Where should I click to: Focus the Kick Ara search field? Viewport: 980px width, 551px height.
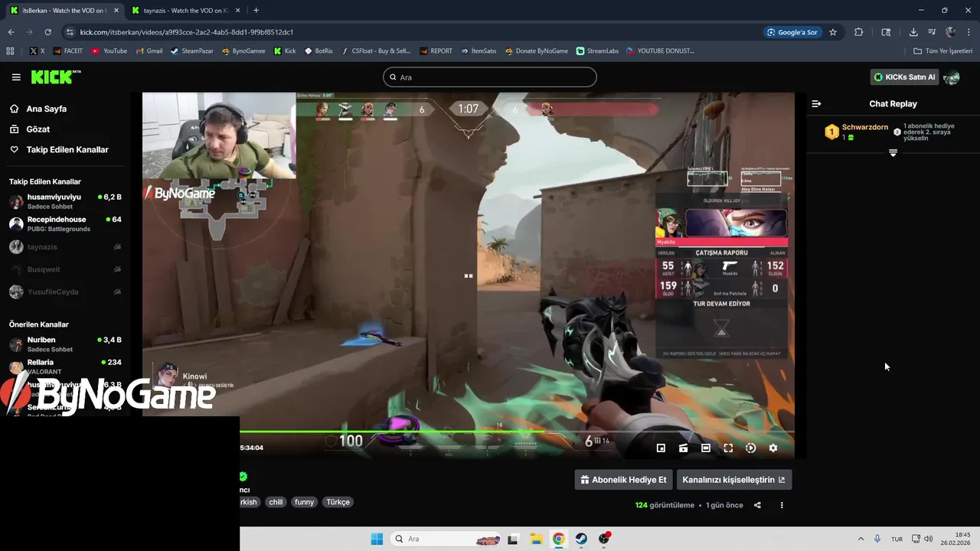(x=490, y=77)
